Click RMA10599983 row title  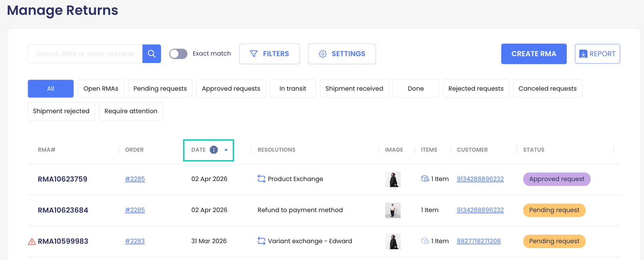click(x=63, y=242)
